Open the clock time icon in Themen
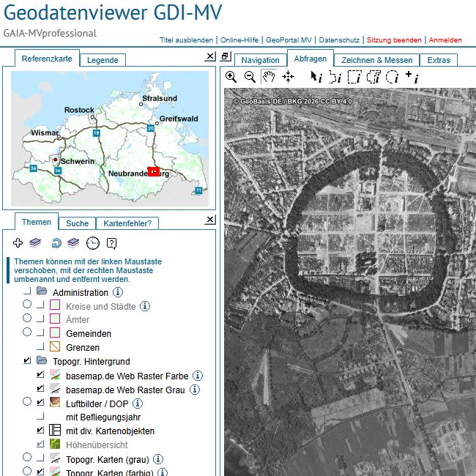 click(x=93, y=243)
